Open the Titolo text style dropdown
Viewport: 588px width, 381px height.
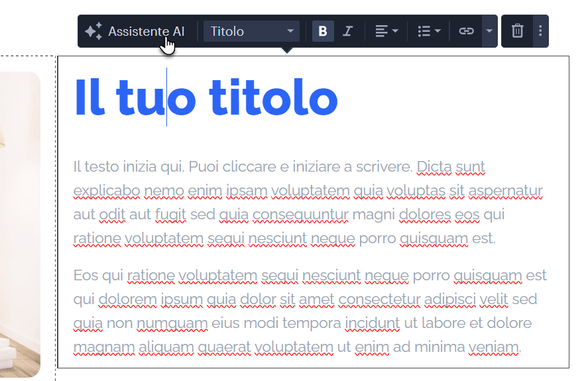pos(251,31)
